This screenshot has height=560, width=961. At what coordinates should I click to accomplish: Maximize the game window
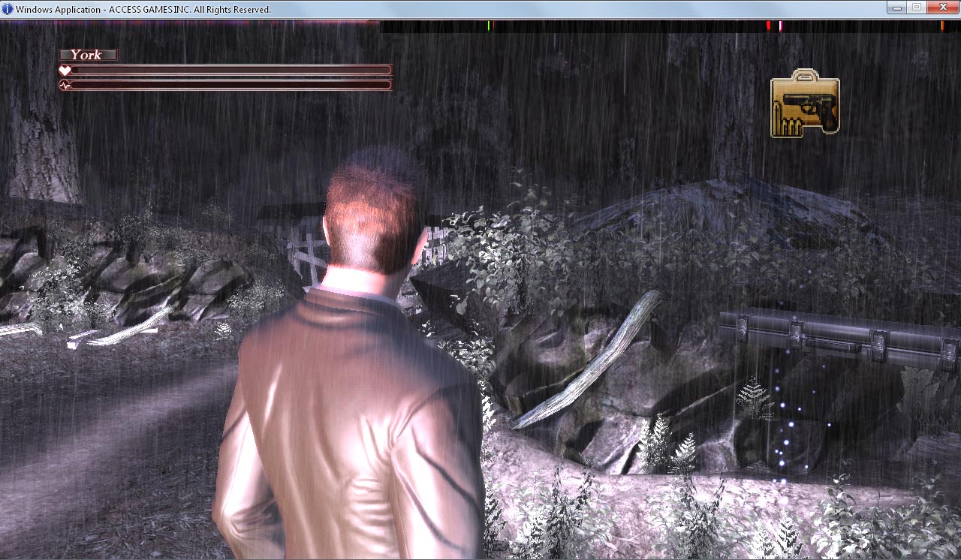click(917, 8)
